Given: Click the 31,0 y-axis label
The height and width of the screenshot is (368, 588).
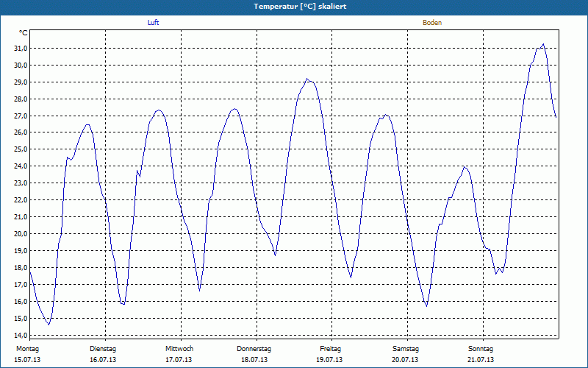Looking at the screenshot, I should (21, 48).
